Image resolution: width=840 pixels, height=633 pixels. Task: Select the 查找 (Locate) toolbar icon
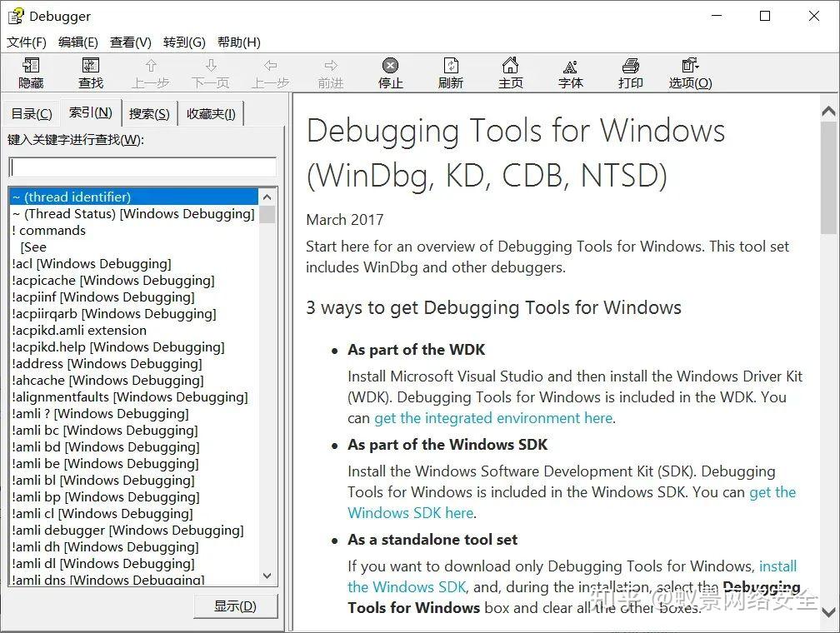90,72
